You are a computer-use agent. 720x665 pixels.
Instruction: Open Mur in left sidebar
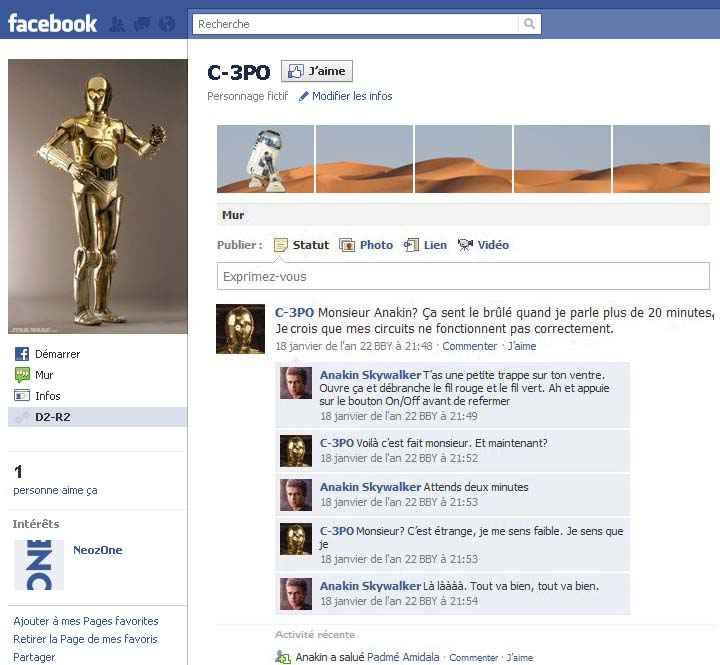coord(44,375)
